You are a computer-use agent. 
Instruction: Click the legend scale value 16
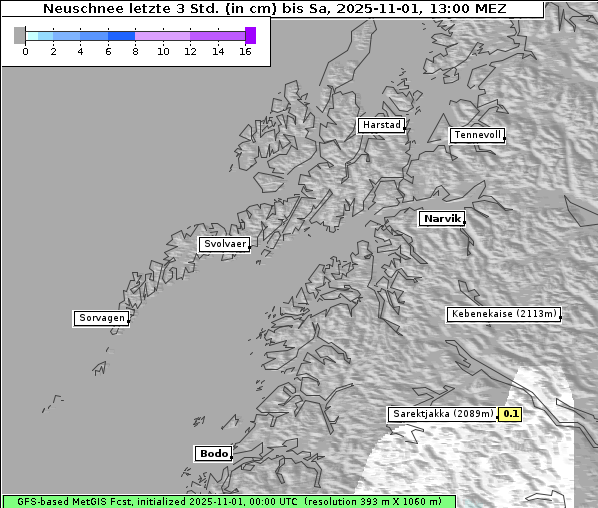coord(245,51)
